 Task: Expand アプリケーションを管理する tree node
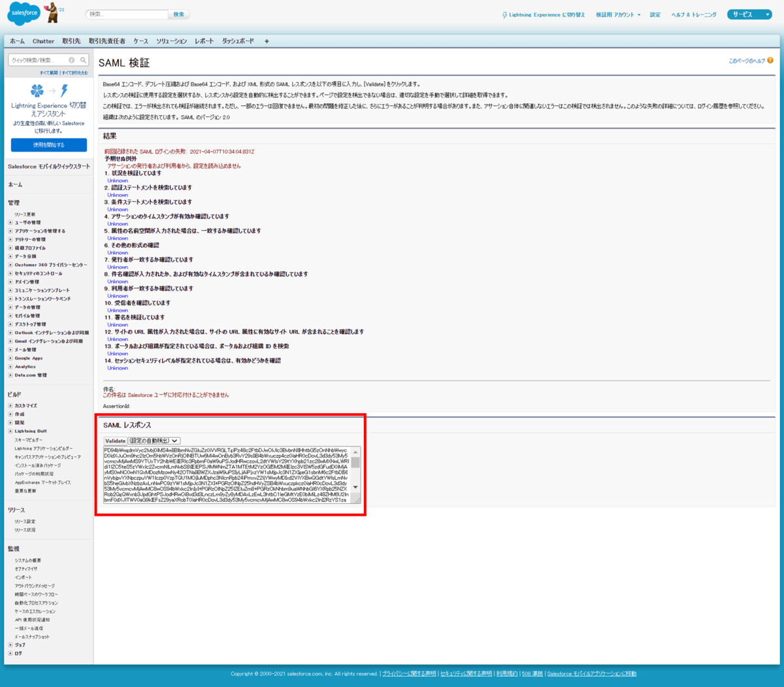(x=10, y=231)
